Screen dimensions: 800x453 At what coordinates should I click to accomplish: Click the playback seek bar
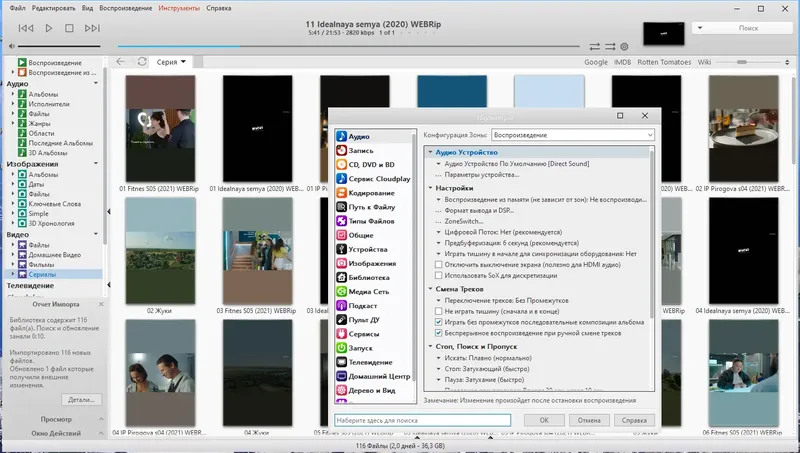[x=348, y=46]
